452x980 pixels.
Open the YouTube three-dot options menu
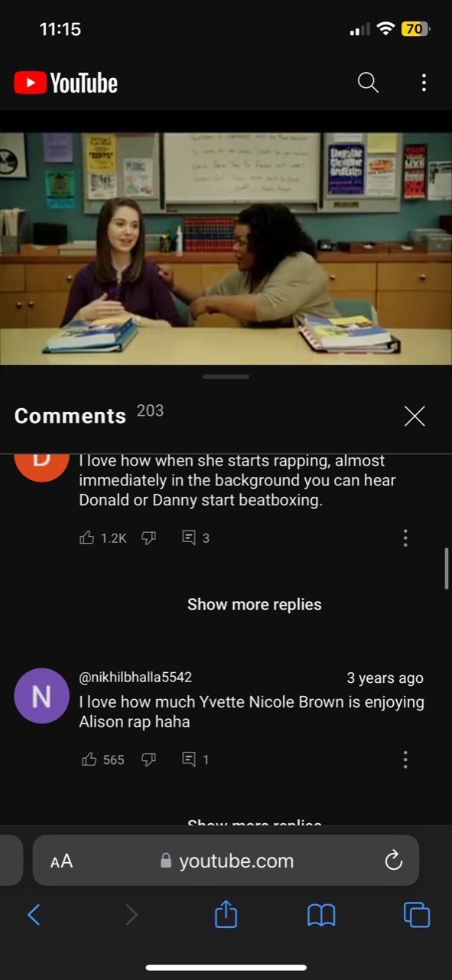[424, 83]
